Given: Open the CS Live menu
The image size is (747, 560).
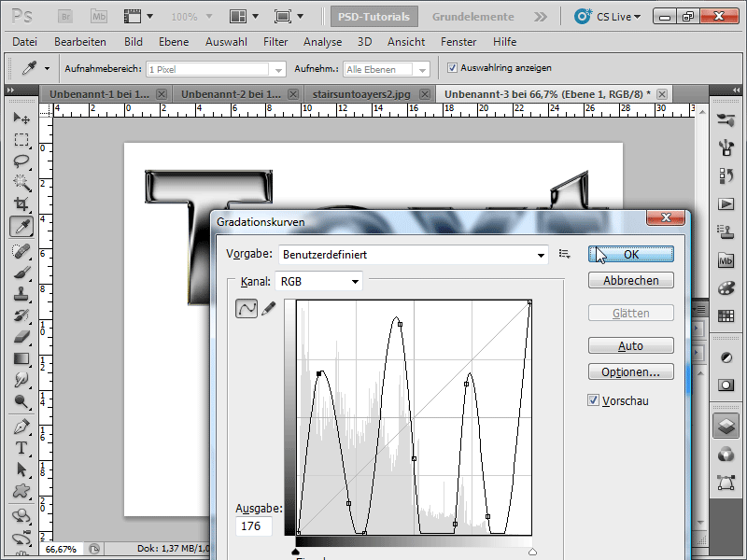Looking at the screenshot, I should point(608,17).
